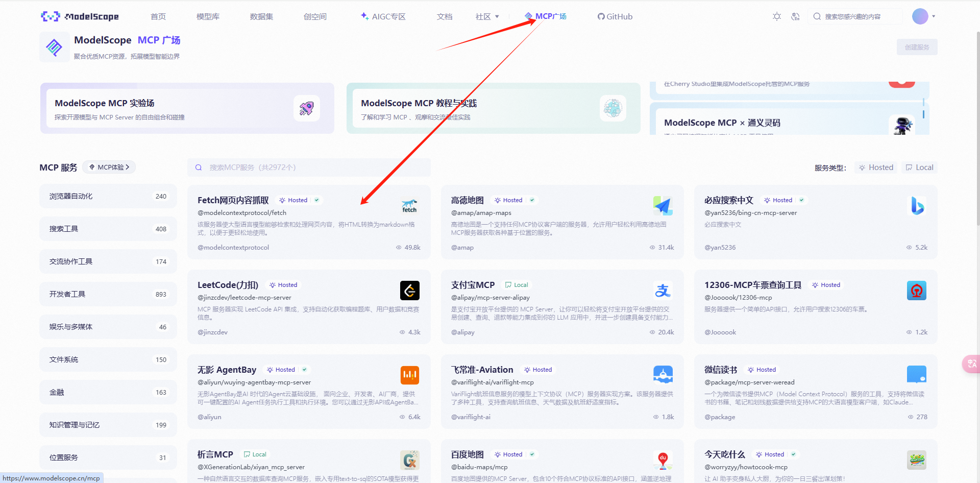Click the floating translate widget at right edge
The width and height of the screenshot is (980, 483).
click(971, 364)
